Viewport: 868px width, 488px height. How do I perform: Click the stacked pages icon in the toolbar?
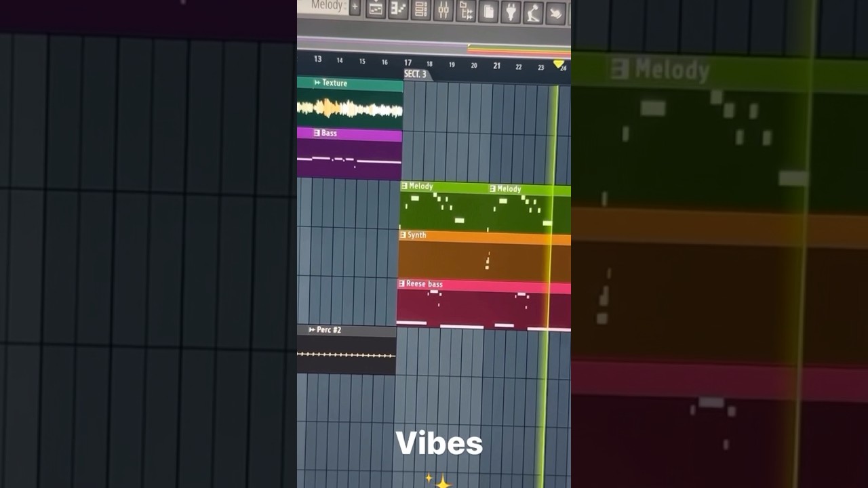click(x=488, y=12)
